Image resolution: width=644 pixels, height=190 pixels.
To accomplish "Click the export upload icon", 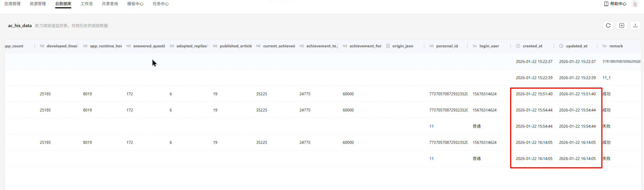I will (635, 25).
